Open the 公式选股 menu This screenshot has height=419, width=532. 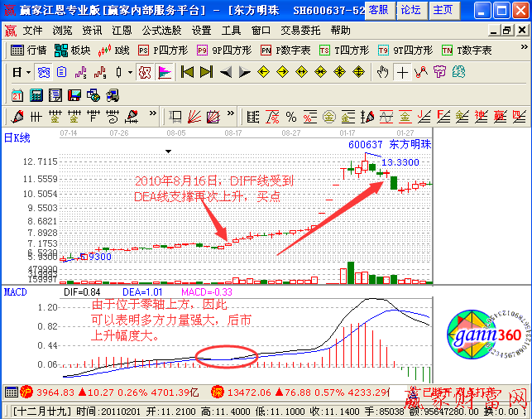coord(161,30)
